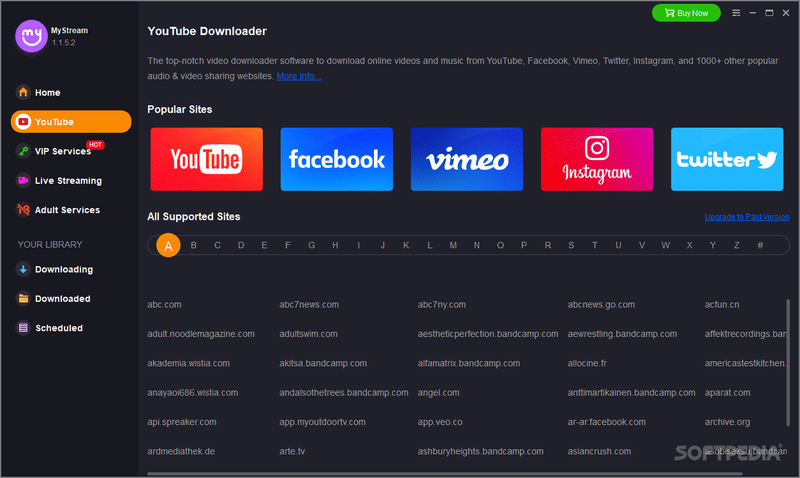Follow the More Info link
Image resolution: width=800 pixels, height=478 pixels.
tap(299, 76)
